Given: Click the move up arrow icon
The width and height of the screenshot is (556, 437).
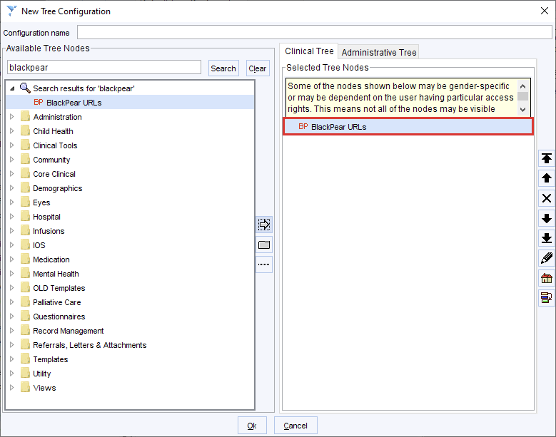Looking at the screenshot, I should [546, 178].
